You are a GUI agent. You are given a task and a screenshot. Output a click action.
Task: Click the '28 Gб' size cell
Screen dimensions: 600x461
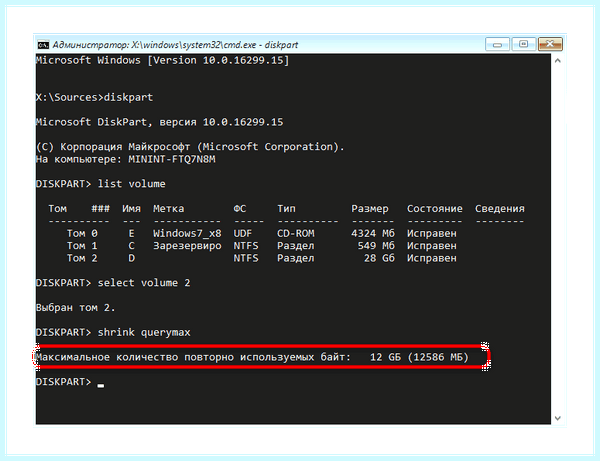379,258
